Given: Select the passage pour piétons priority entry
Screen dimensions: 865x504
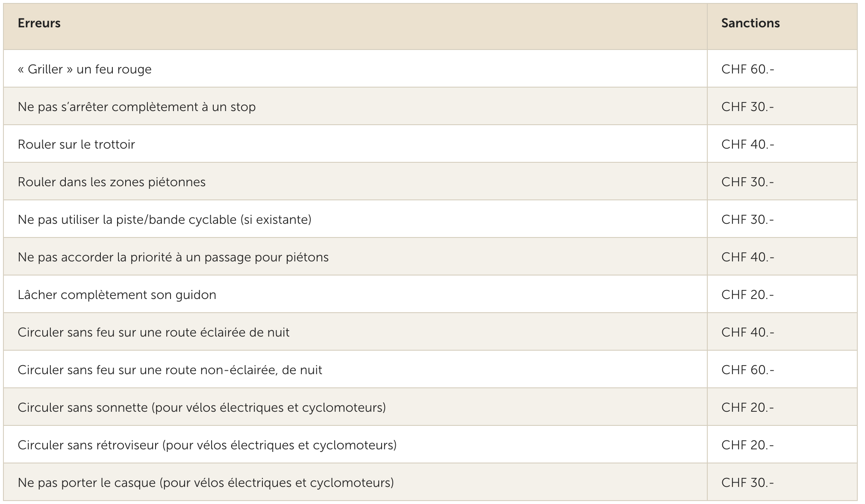Looking at the screenshot, I should pyautogui.click(x=173, y=257).
